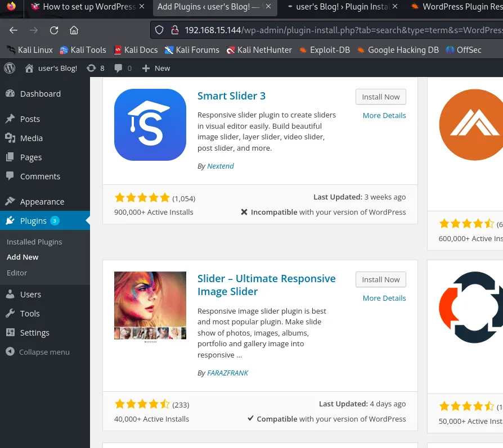Click the plus New content item
The image size is (503, 448).
pyautogui.click(x=156, y=68)
